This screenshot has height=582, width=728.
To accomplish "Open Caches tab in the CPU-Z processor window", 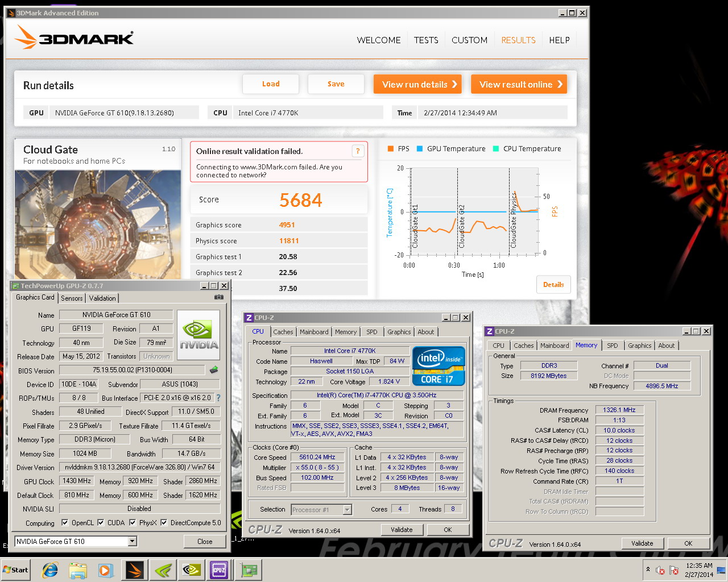I will [283, 332].
